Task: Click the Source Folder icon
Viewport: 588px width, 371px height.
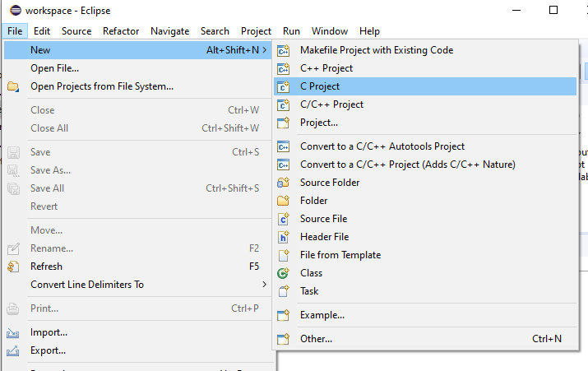Action: [284, 183]
